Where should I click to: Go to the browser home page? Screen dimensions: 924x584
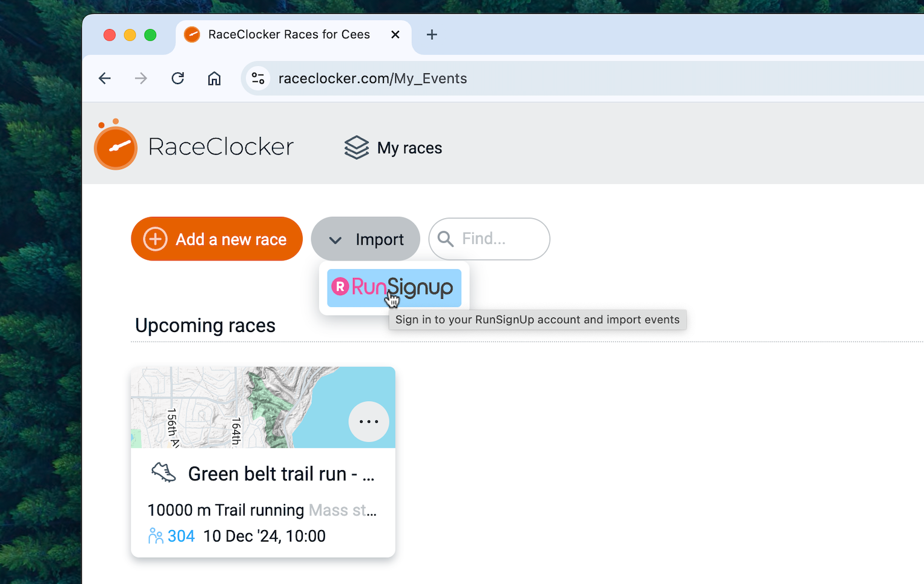214,78
